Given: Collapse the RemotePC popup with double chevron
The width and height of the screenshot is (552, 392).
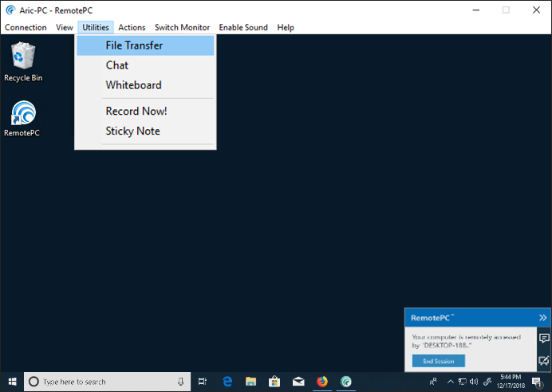Looking at the screenshot, I should point(542,318).
